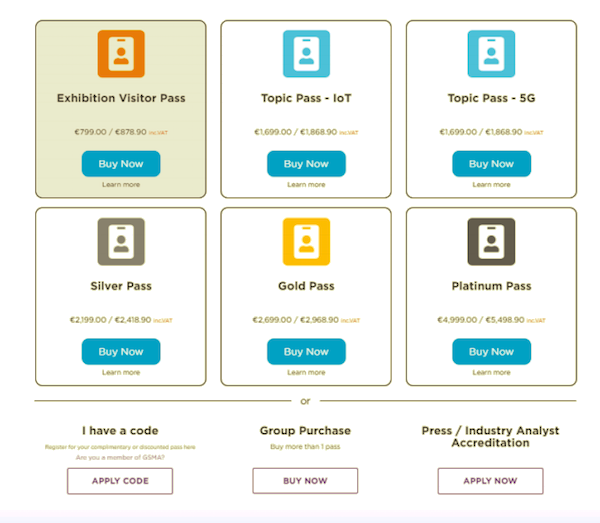This screenshot has width=600, height=523.
Task: Click the APPLY CODE button
Action: (x=120, y=481)
